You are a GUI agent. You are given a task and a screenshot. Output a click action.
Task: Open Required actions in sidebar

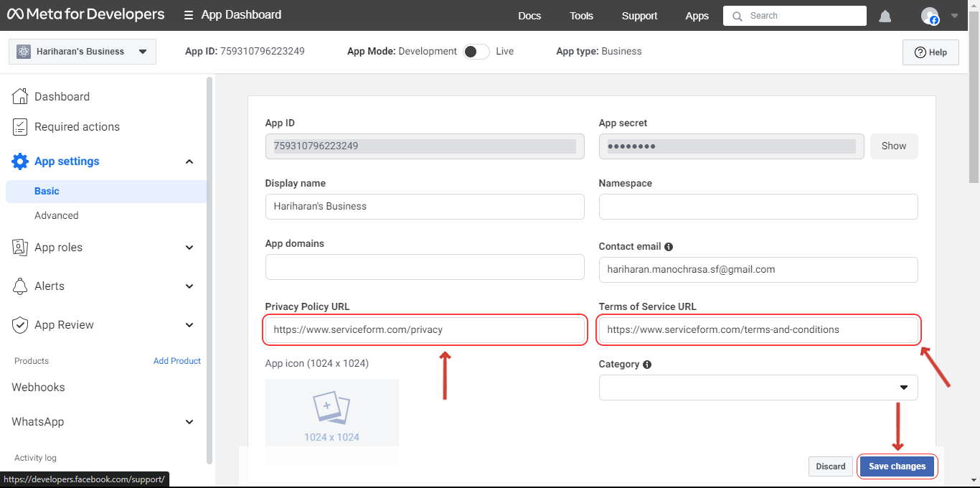77,127
